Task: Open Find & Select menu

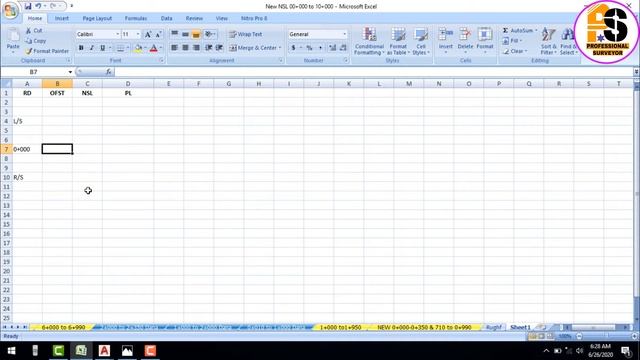Action: pyautogui.click(x=568, y=41)
